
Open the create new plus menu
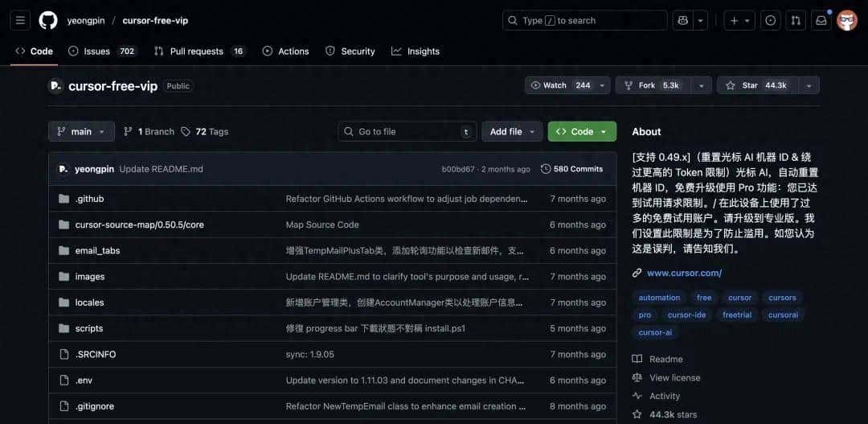pos(739,20)
